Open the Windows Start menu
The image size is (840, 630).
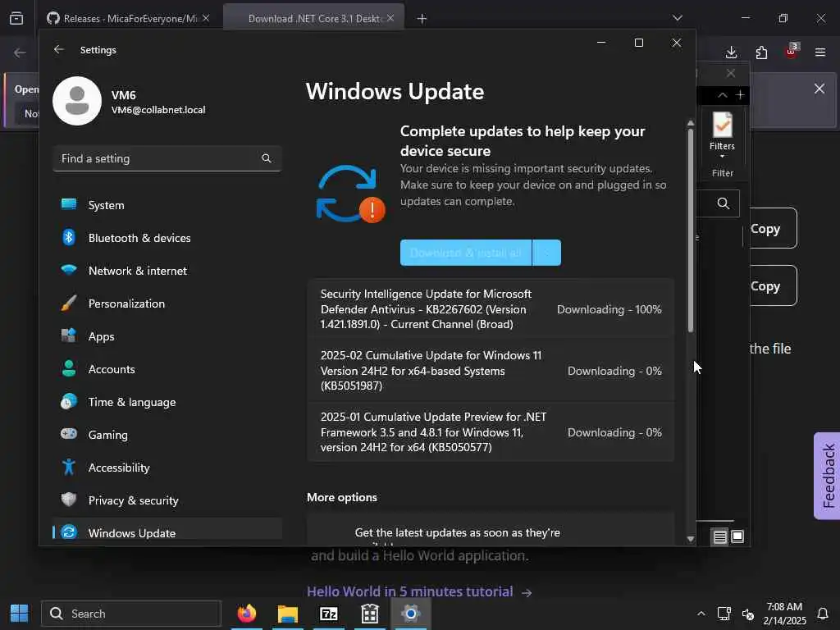20,614
